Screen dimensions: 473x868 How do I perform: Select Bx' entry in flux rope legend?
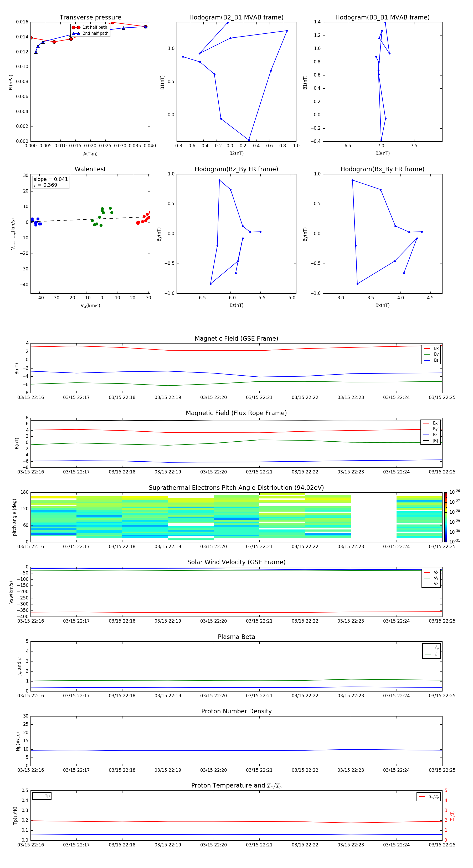431,423
